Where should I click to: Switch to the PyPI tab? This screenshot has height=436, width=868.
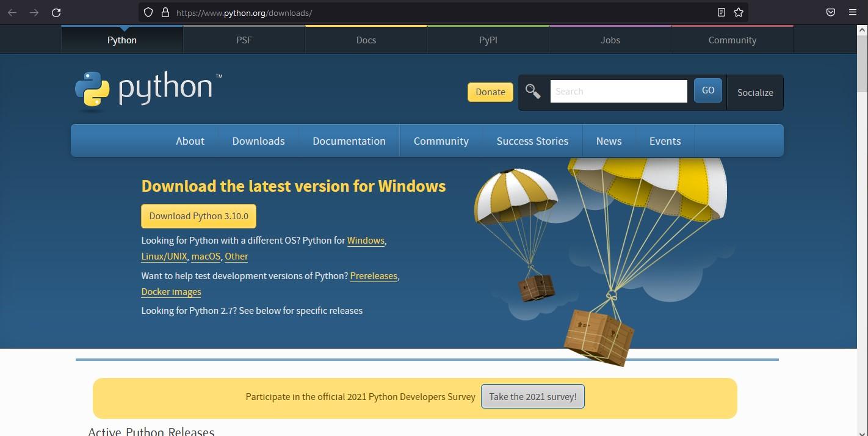(488, 40)
